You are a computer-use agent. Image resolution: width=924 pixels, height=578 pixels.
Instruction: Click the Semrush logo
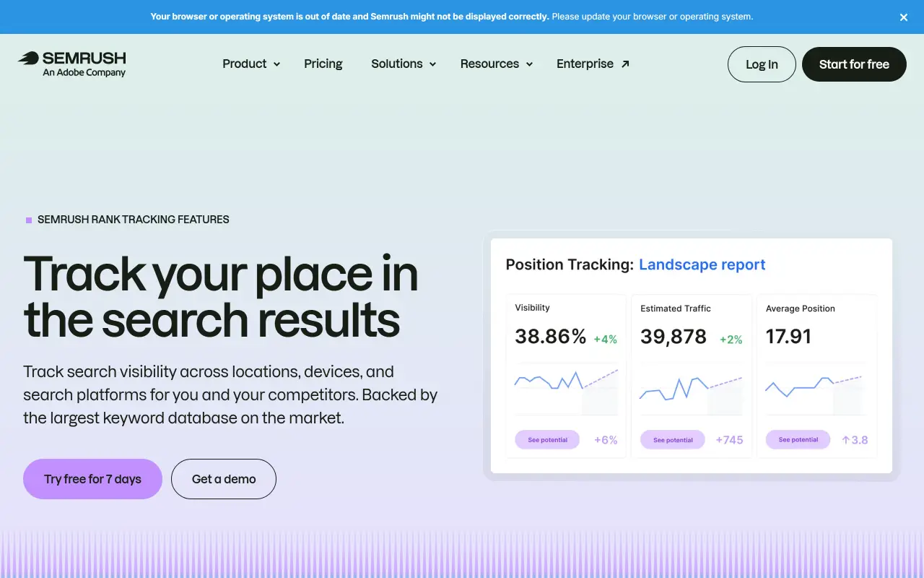72,64
